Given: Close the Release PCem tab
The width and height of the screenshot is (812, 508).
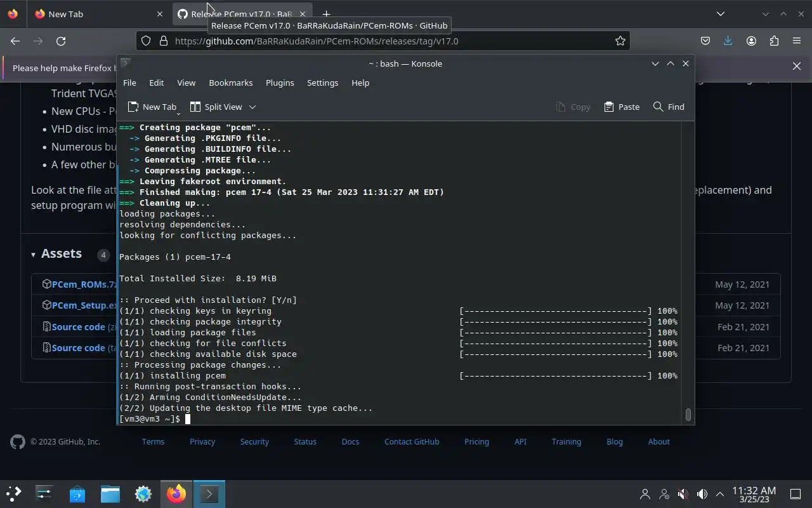Looking at the screenshot, I should pos(303,14).
